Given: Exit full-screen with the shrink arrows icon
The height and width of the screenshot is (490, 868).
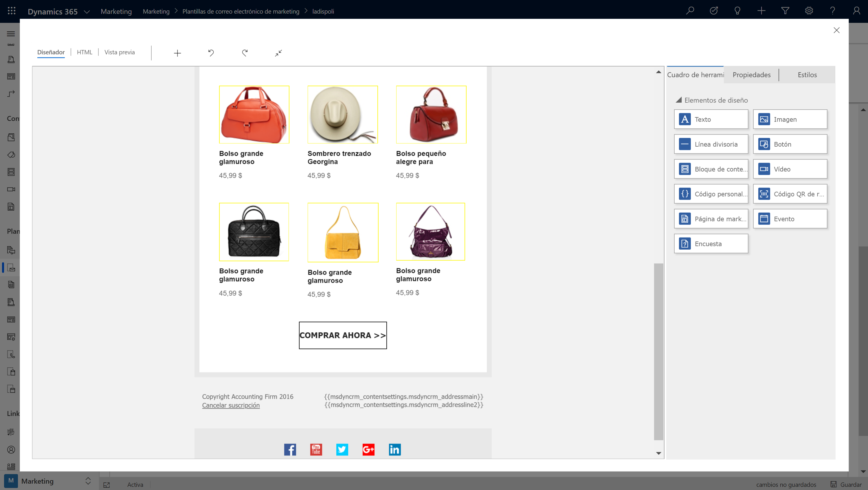Looking at the screenshot, I should pos(278,53).
